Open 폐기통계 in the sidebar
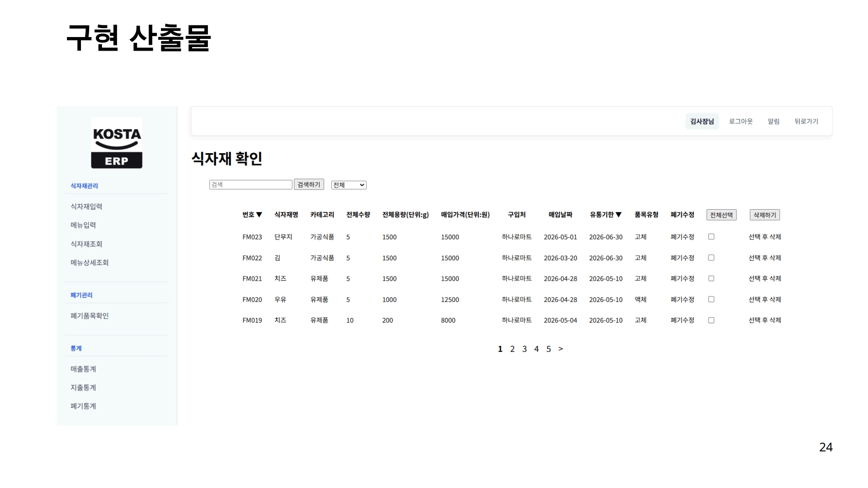 pyautogui.click(x=83, y=406)
